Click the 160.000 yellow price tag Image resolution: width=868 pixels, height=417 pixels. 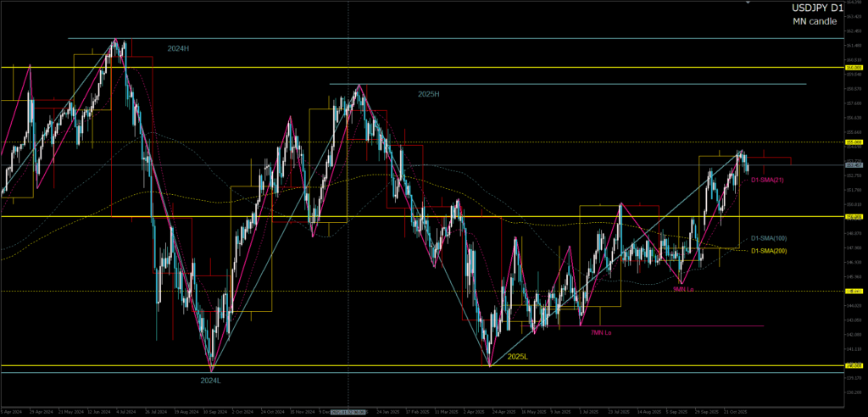click(x=853, y=66)
